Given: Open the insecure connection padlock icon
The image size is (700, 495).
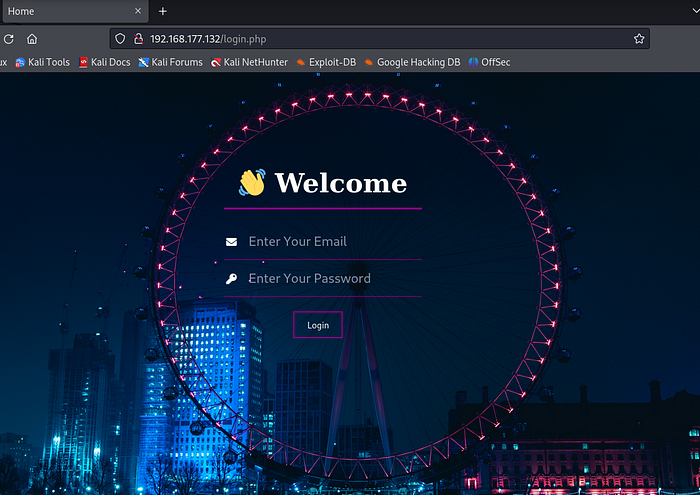Looking at the screenshot, I should coord(138,39).
